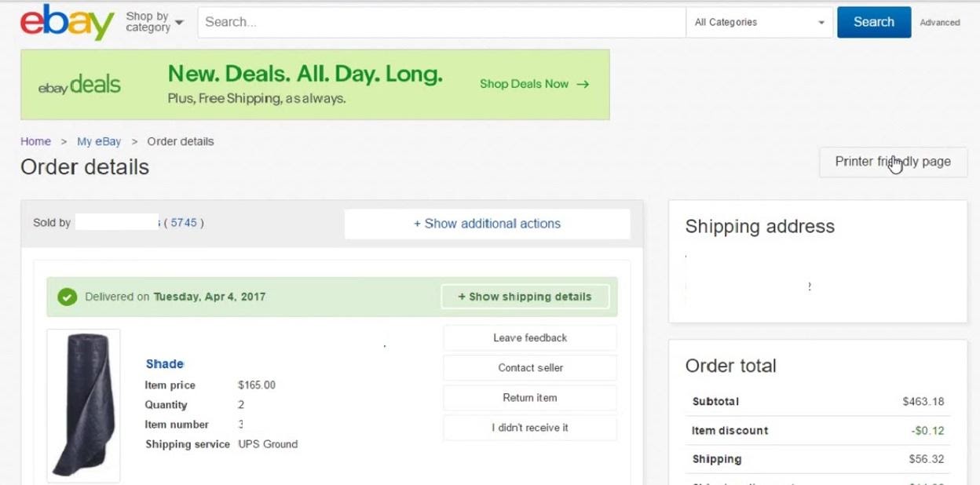Open the Shade item listing link
980x485 pixels.
[x=164, y=363]
